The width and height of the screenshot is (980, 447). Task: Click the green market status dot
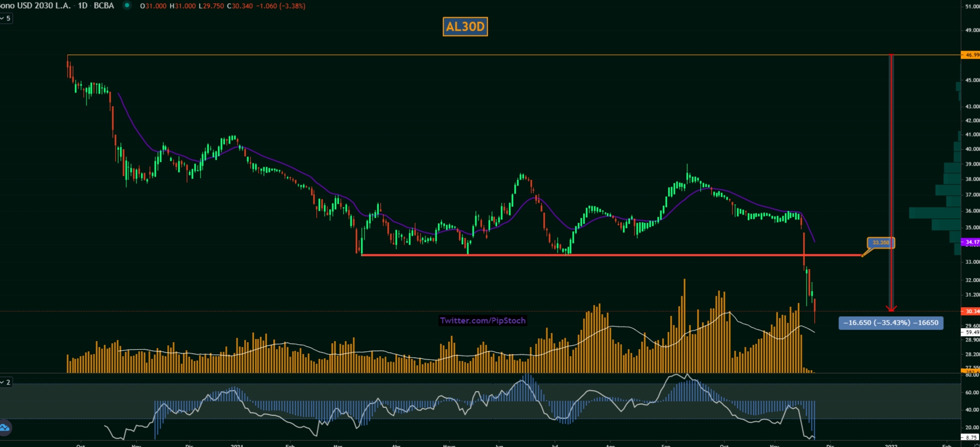tap(127, 5)
